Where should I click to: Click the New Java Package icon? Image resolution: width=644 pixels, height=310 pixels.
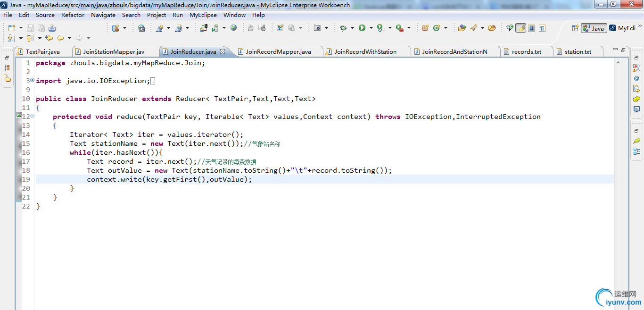(425, 28)
